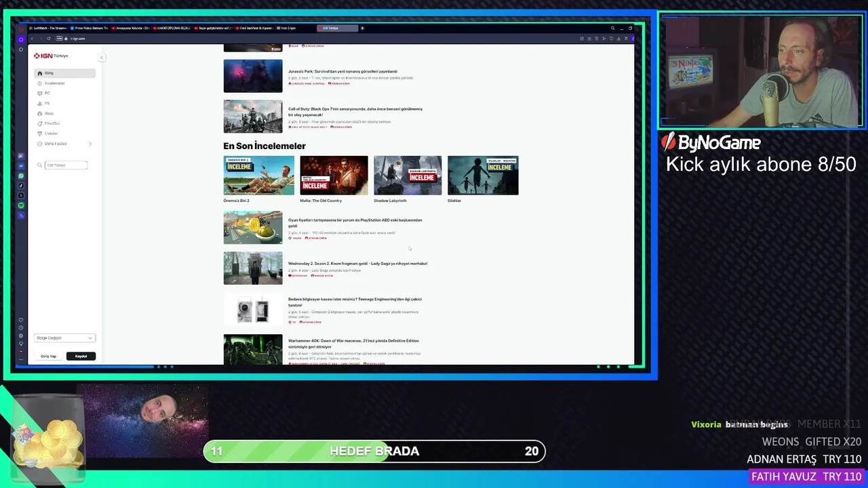Open the Giriş home item in sidebar
868x488 pixels.
point(65,73)
